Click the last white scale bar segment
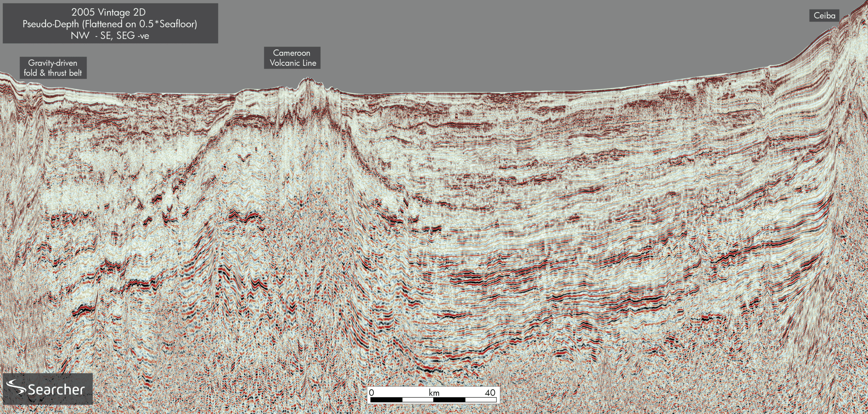 pos(480,400)
